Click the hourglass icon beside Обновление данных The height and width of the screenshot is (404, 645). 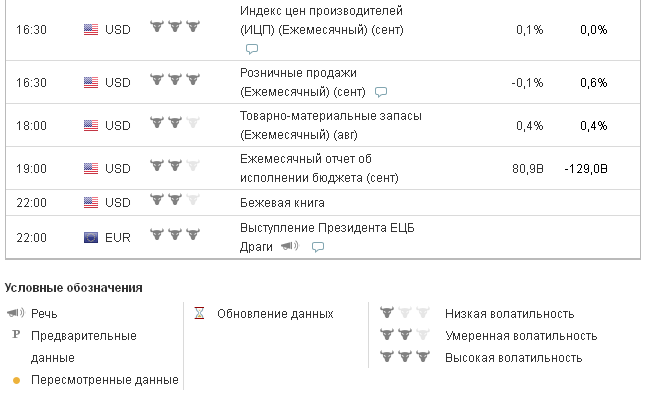(199, 314)
